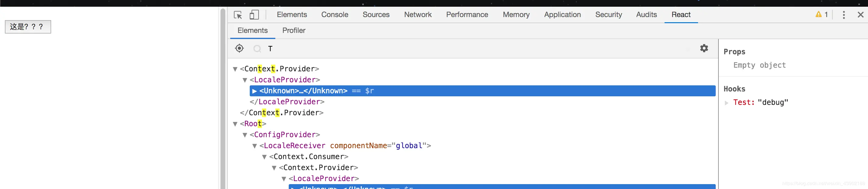
Task: Click the warning triangle indicator
Action: 818,15
